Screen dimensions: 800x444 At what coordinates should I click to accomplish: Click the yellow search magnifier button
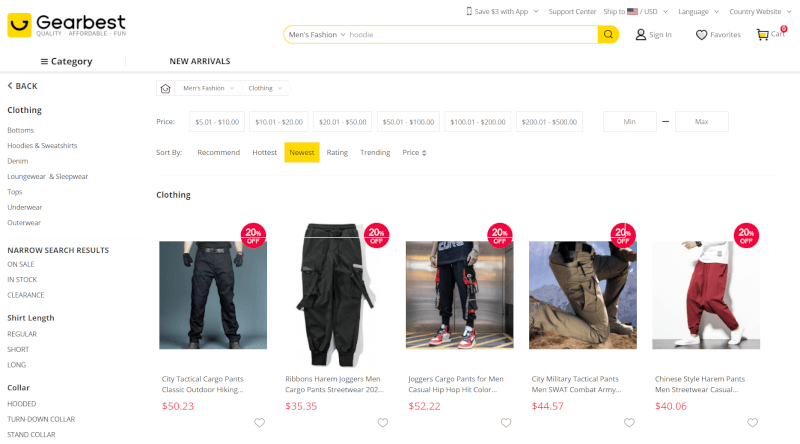608,34
